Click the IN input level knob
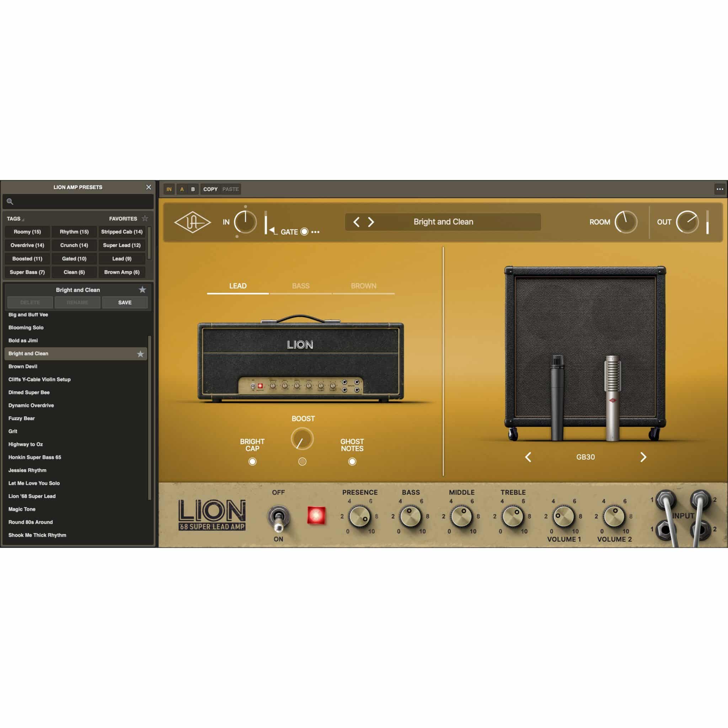The height and width of the screenshot is (728, 728). point(245,222)
